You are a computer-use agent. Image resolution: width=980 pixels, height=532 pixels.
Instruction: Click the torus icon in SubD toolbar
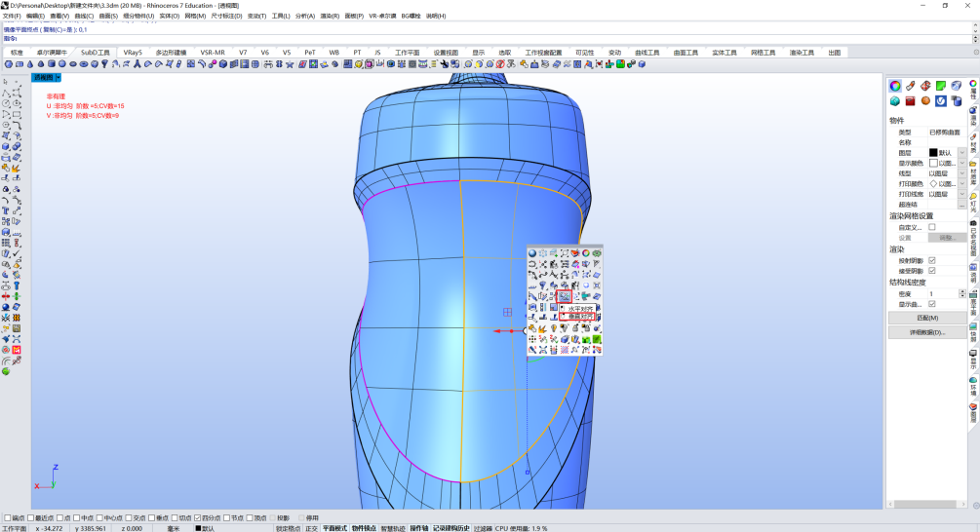pyautogui.click(x=84, y=64)
